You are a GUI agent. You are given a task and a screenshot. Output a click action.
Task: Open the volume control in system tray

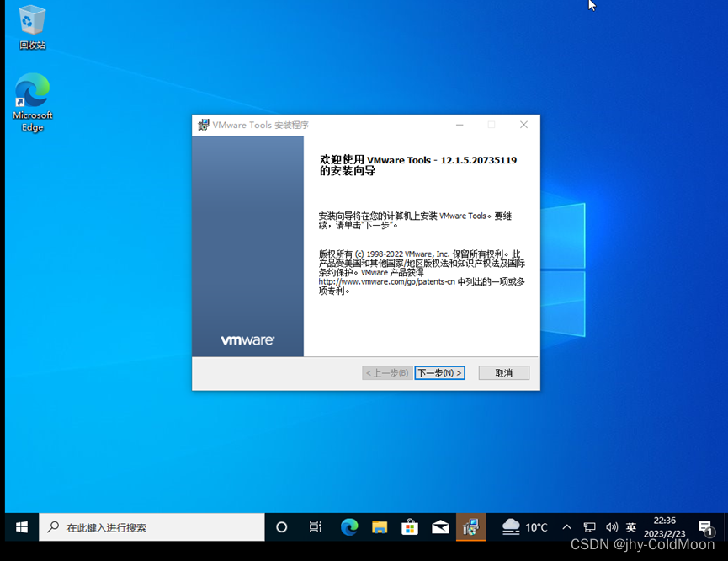(612, 526)
